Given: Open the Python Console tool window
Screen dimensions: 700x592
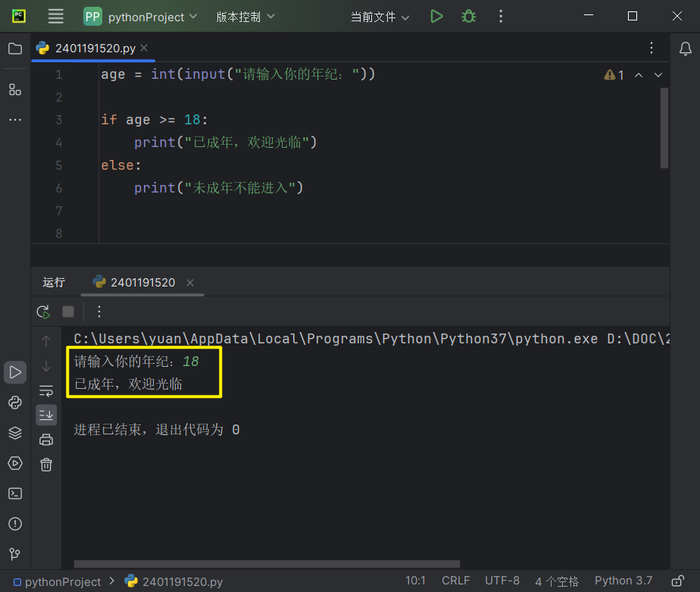Looking at the screenshot, I should pyautogui.click(x=15, y=402).
